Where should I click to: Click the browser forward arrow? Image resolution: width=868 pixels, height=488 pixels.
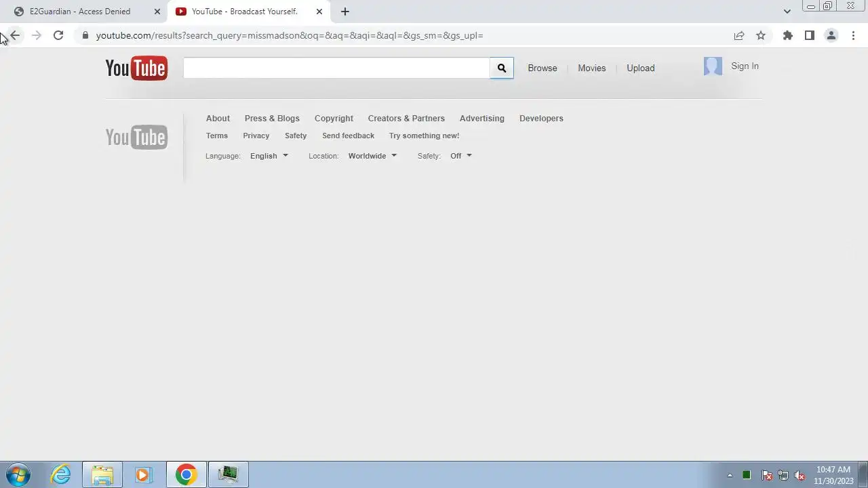[x=37, y=35]
